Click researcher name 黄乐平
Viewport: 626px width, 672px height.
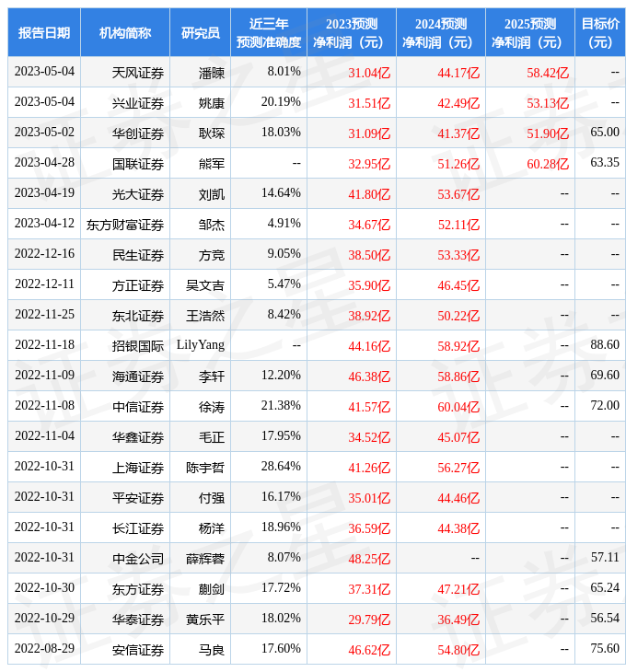click(205, 620)
